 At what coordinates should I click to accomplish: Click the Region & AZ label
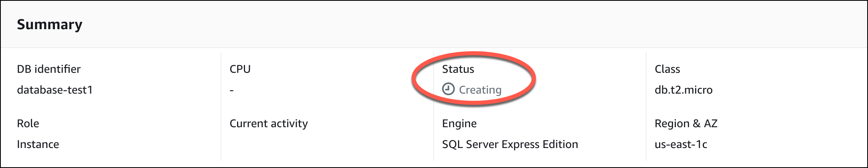[x=686, y=124]
